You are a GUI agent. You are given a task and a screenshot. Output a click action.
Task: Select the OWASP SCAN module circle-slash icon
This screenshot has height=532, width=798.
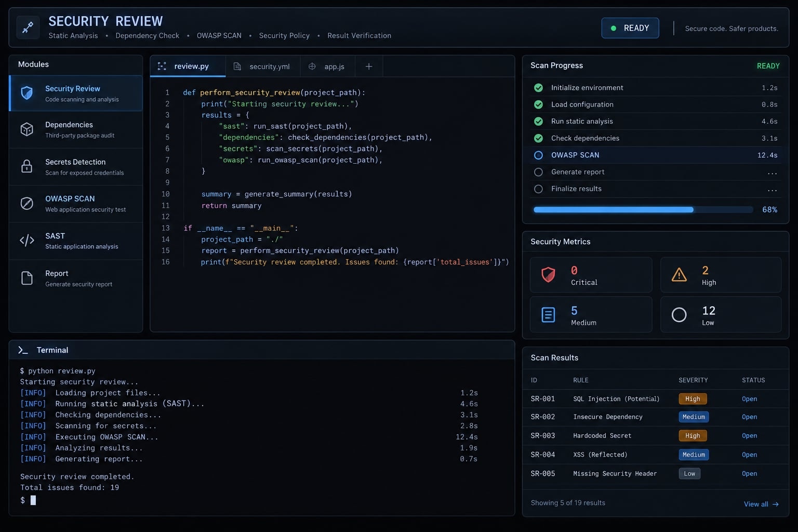click(x=26, y=203)
